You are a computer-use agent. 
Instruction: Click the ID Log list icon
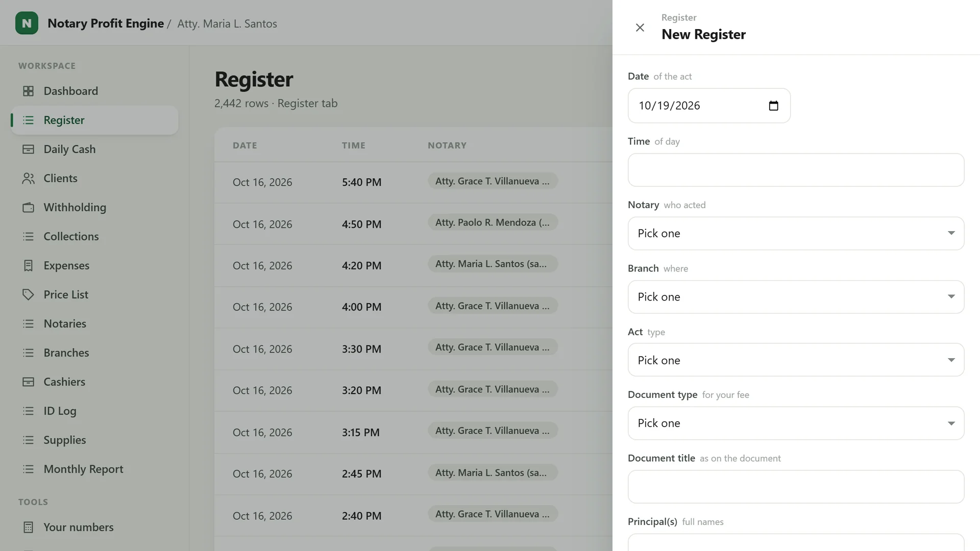point(29,411)
